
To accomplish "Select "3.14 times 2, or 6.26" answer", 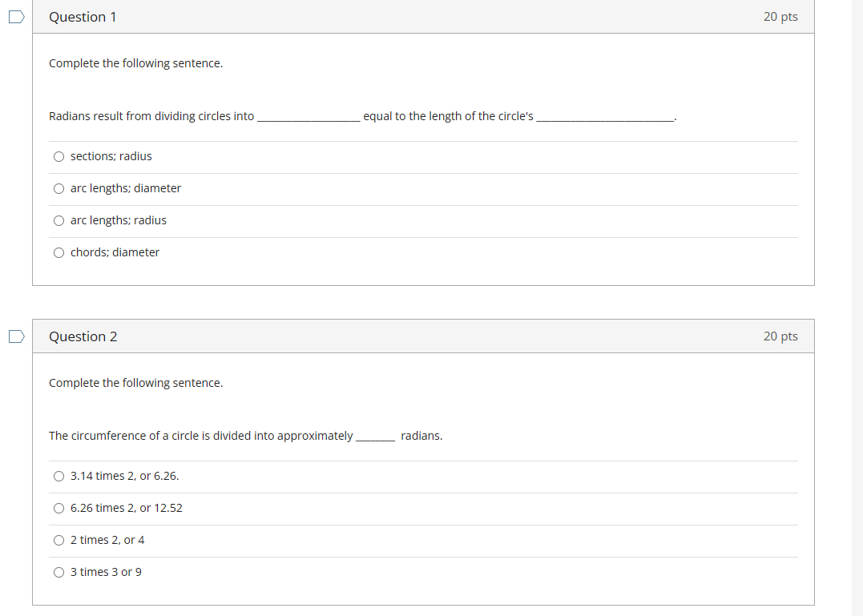I will point(58,476).
